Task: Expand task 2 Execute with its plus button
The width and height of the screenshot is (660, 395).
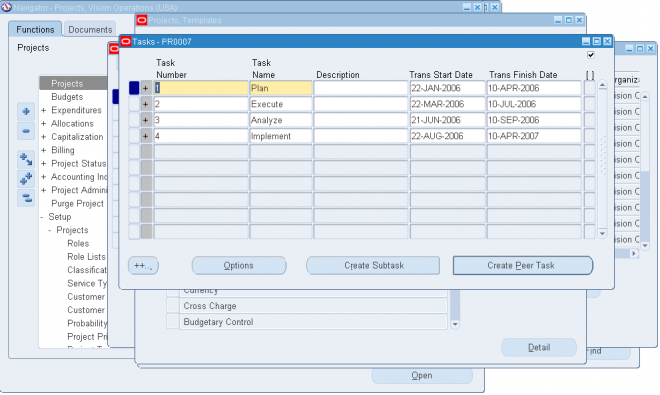Action: coord(146,104)
